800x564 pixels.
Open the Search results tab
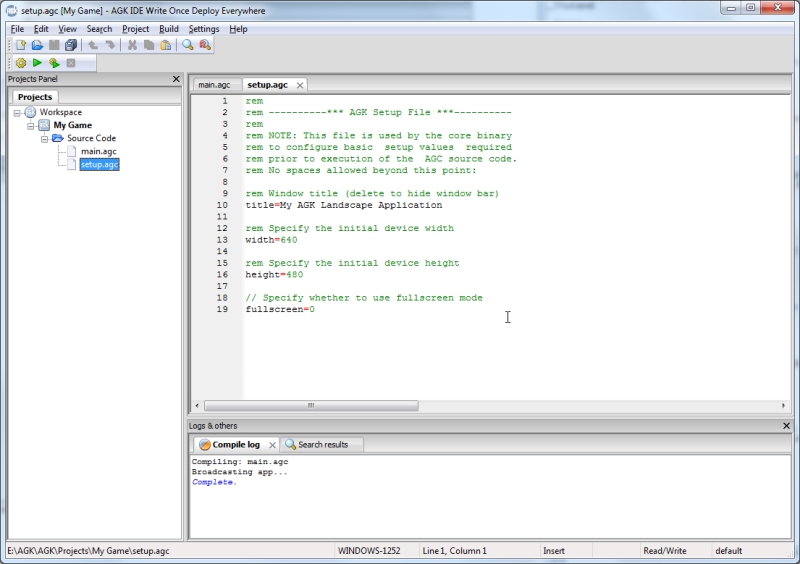coord(322,444)
